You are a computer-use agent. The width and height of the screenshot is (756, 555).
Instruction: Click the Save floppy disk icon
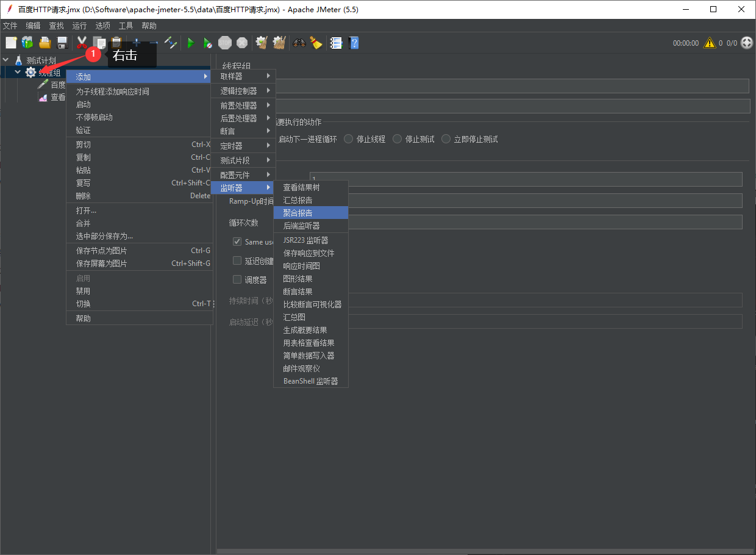click(x=62, y=43)
